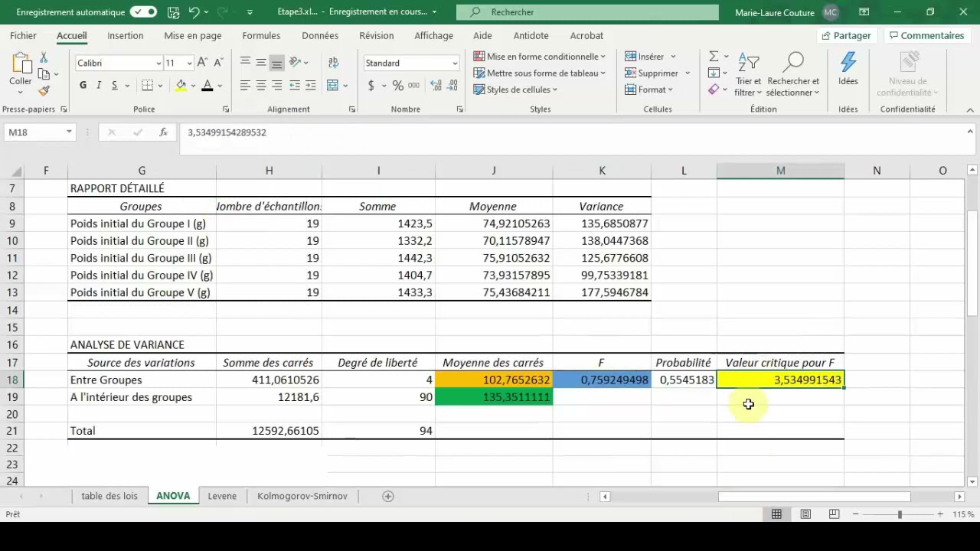The height and width of the screenshot is (551, 980).
Task: Open the Quick Access Toolbar customize dropdown
Action: click(250, 12)
